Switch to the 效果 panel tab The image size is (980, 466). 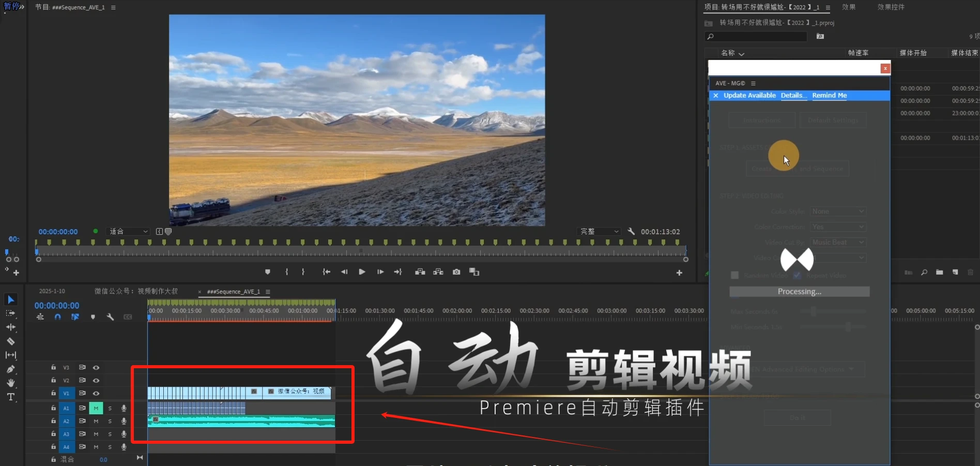[849, 7]
